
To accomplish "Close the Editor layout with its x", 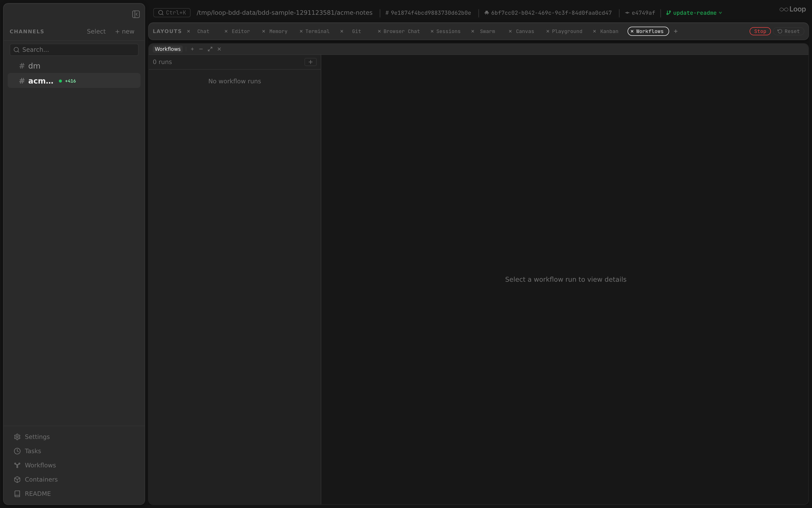I will point(226,31).
